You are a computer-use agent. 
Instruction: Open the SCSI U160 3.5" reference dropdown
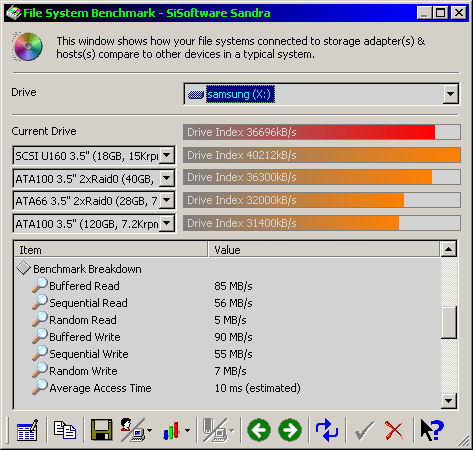(167, 155)
